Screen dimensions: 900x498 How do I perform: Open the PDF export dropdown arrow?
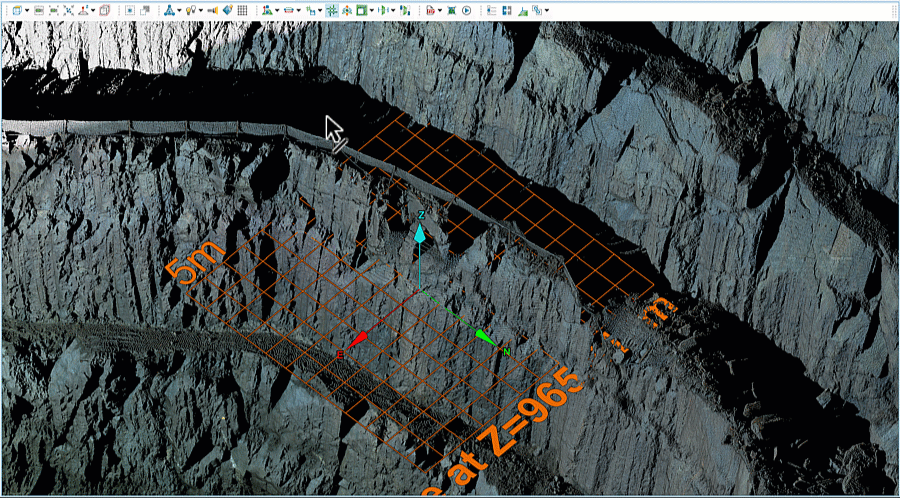tap(440, 10)
